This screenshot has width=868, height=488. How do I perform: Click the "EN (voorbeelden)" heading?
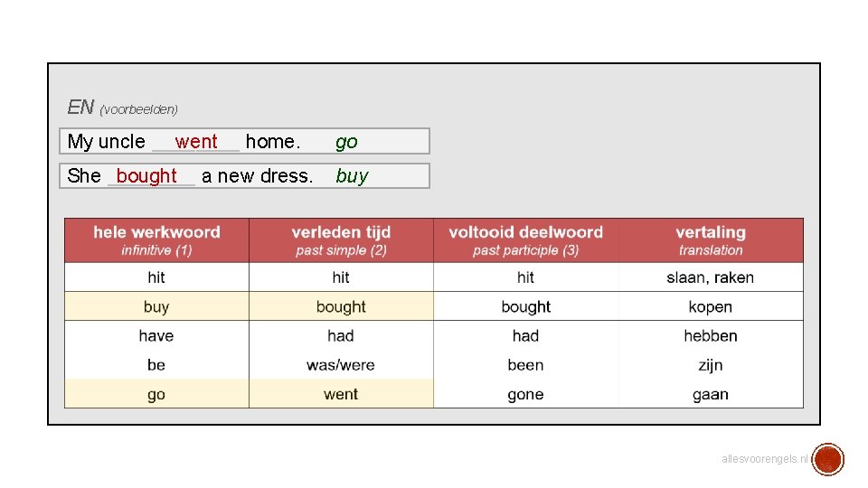click(122, 108)
